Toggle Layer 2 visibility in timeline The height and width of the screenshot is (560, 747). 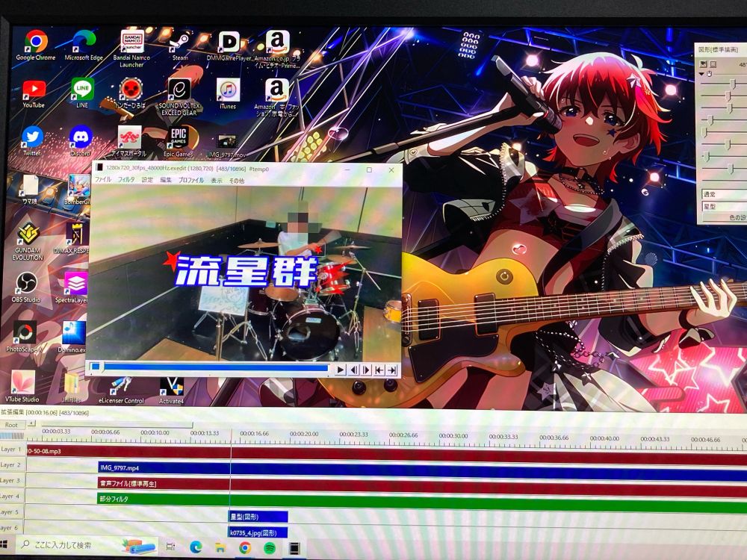[x=11, y=464]
